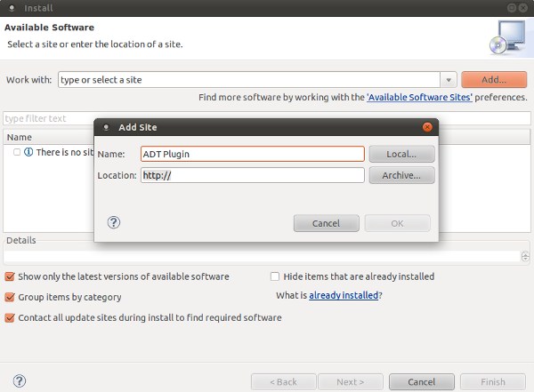Screen dimensions: 534x392
Task: Click the info icon beside 'There is no site'
Action: point(28,153)
